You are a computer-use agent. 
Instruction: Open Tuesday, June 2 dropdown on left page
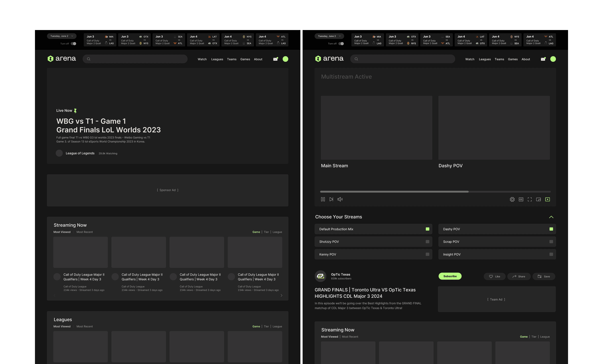62,36
